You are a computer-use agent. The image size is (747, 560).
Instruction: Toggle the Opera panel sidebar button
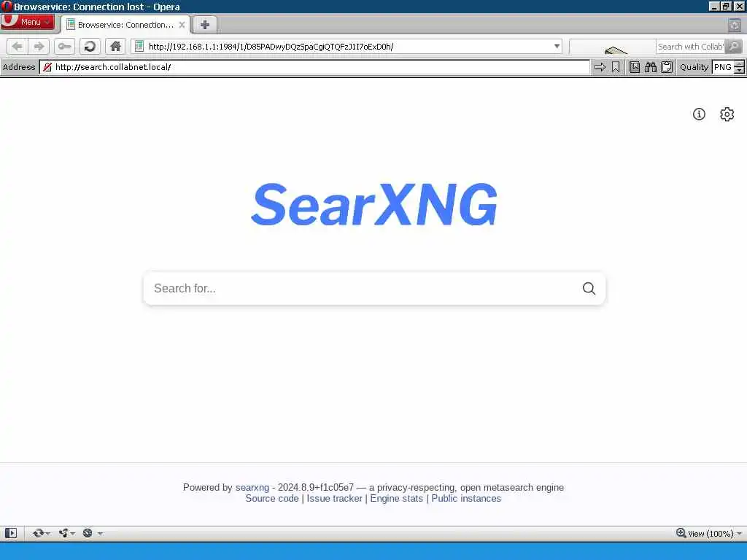(x=11, y=533)
